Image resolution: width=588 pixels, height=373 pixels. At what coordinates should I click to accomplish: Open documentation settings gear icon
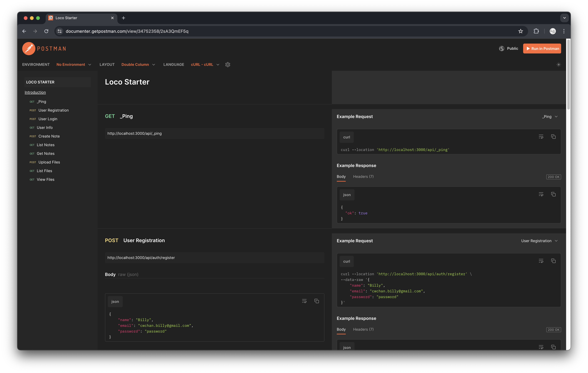coord(228,65)
